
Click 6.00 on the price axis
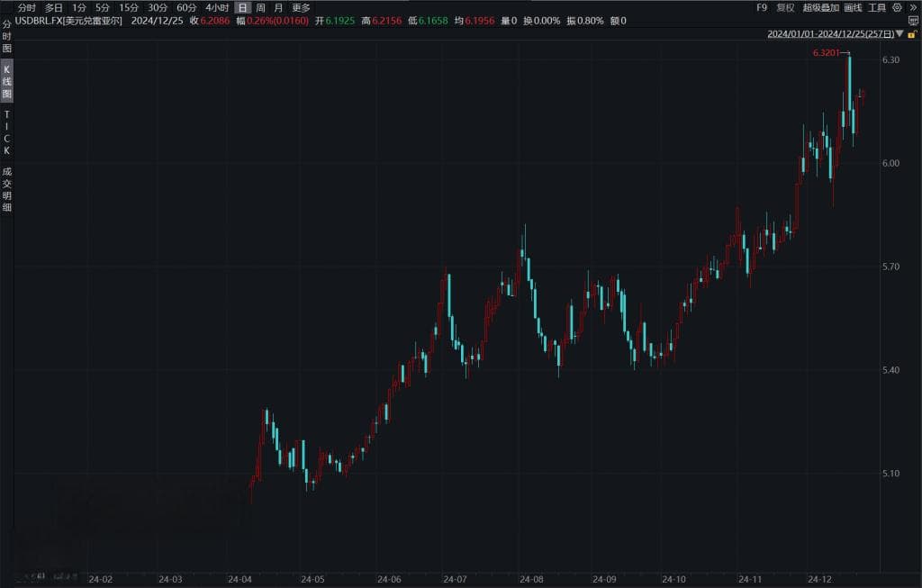pyautogui.click(x=890, y=164)
